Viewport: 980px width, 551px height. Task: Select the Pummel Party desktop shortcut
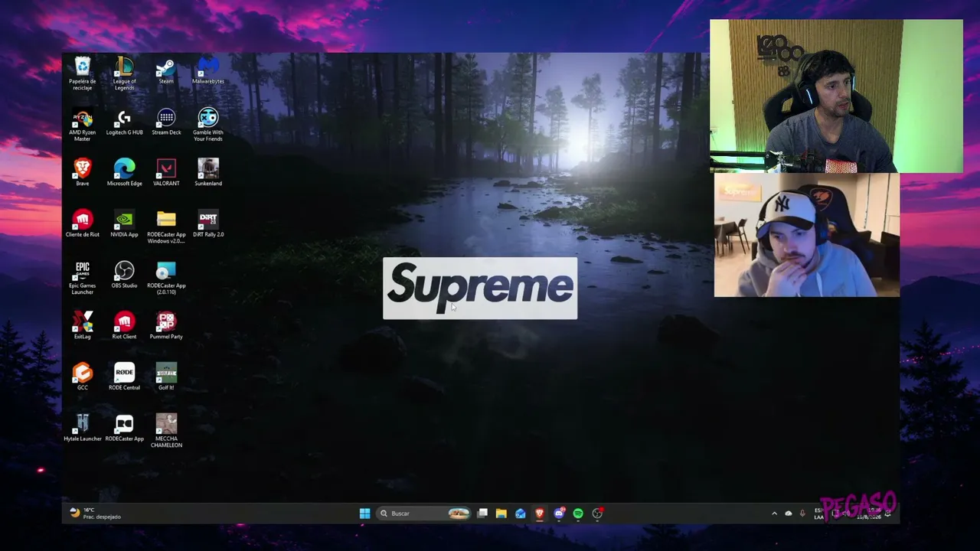166,326
